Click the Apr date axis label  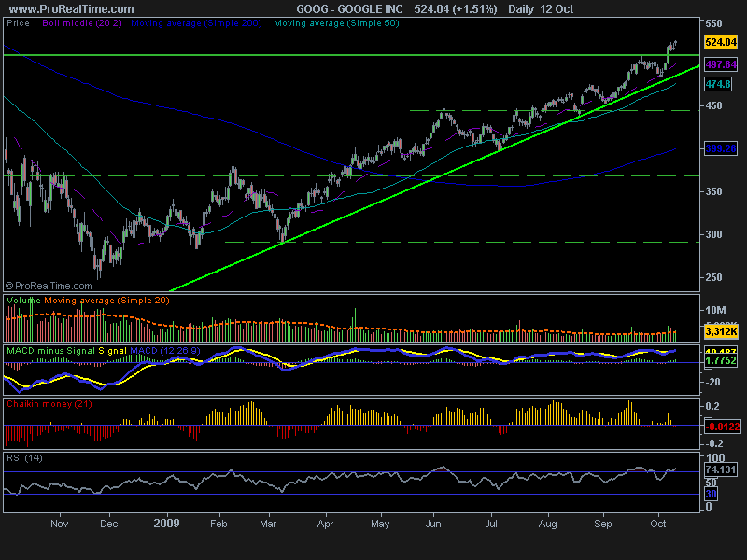[x=325, y=524]
